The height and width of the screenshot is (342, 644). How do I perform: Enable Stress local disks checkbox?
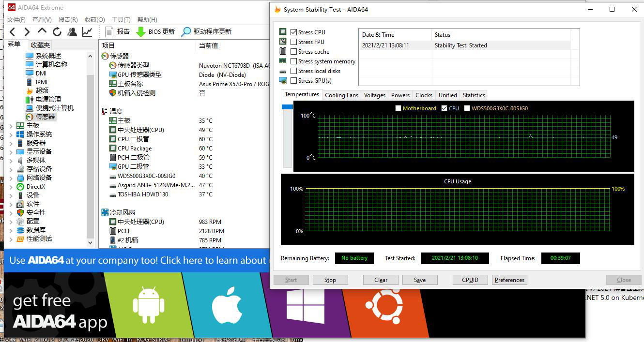tap(293, 71)
